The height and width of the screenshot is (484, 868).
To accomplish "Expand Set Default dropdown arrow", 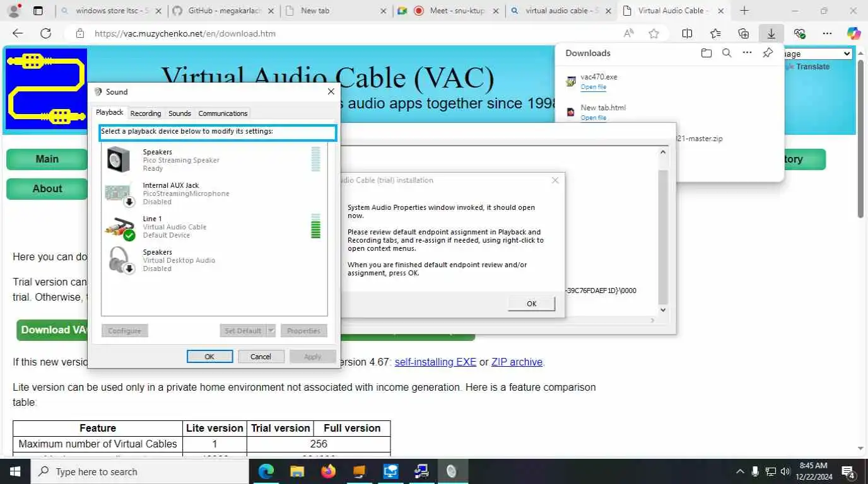I will [x=271, y=331].
